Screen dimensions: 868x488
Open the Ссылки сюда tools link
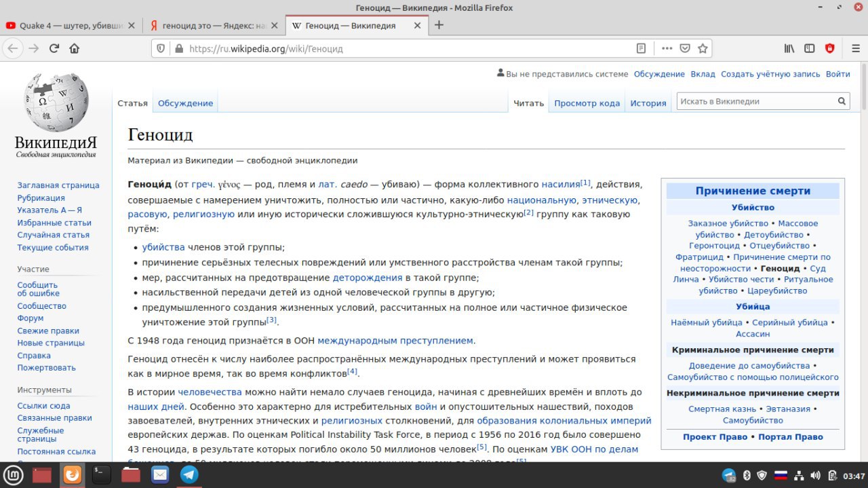[x=43, y=406]
